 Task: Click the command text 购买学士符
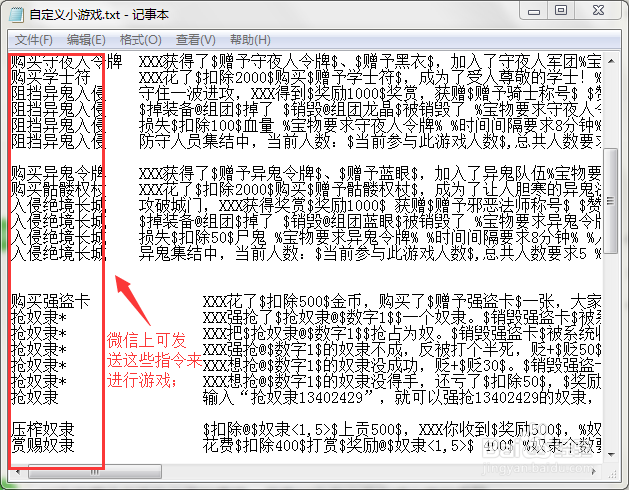(51, 77)
